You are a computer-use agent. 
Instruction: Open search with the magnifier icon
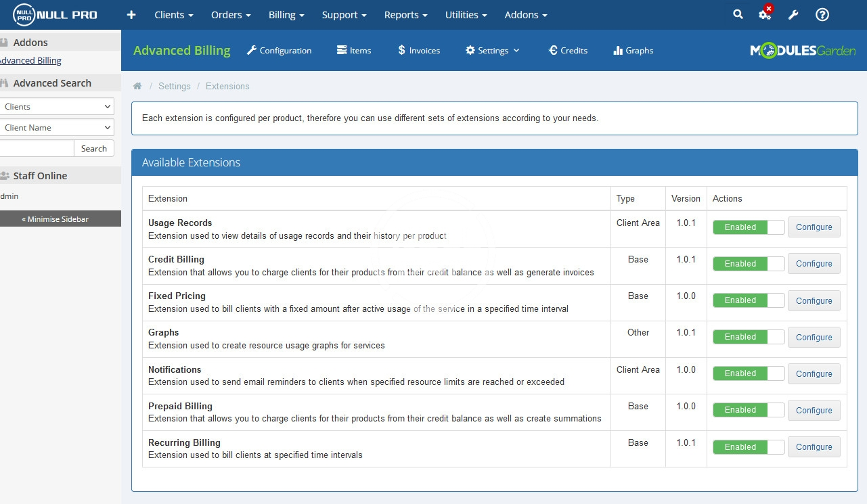(738, 15)
